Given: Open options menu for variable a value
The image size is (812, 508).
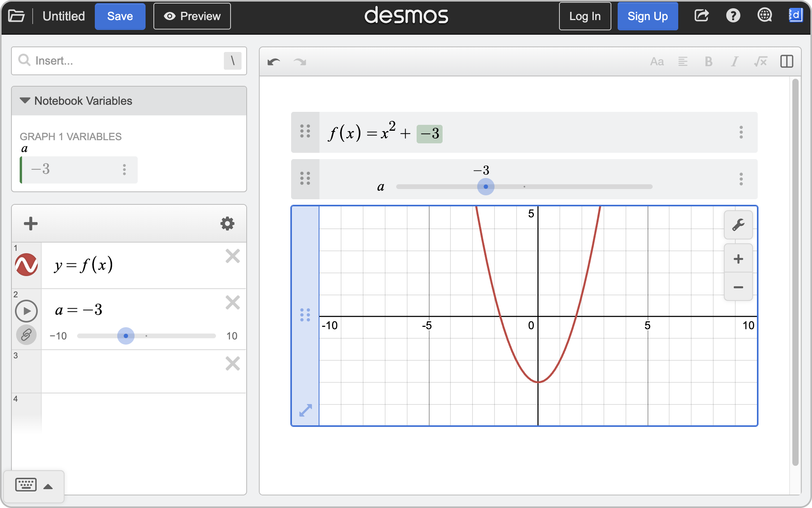Looking at the screenshot, I should 124,170.
